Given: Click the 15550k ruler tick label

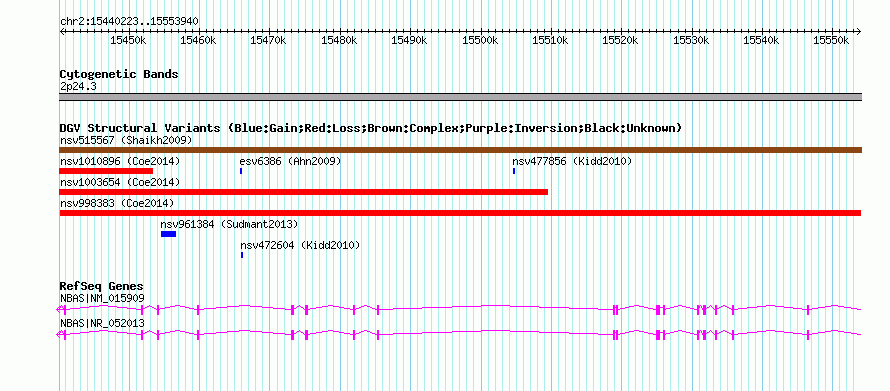Looking at the screenshot, I should [x=832, y=40].
